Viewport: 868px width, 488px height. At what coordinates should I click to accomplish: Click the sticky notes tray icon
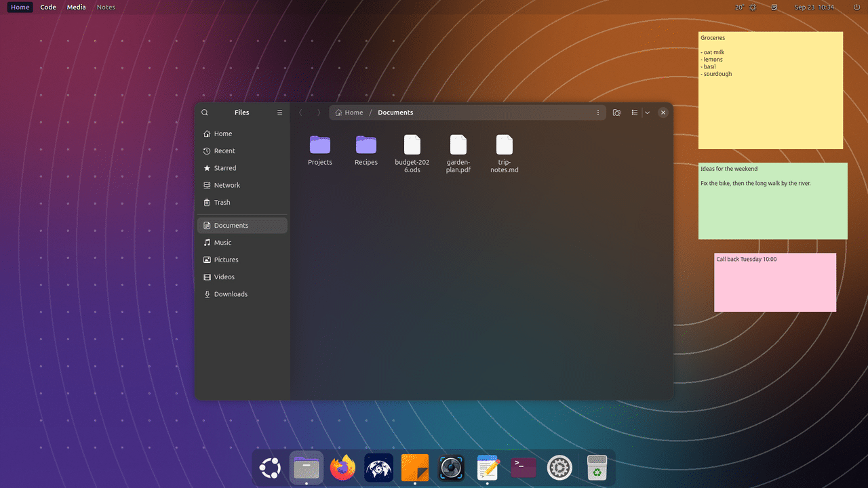[774, 7]
